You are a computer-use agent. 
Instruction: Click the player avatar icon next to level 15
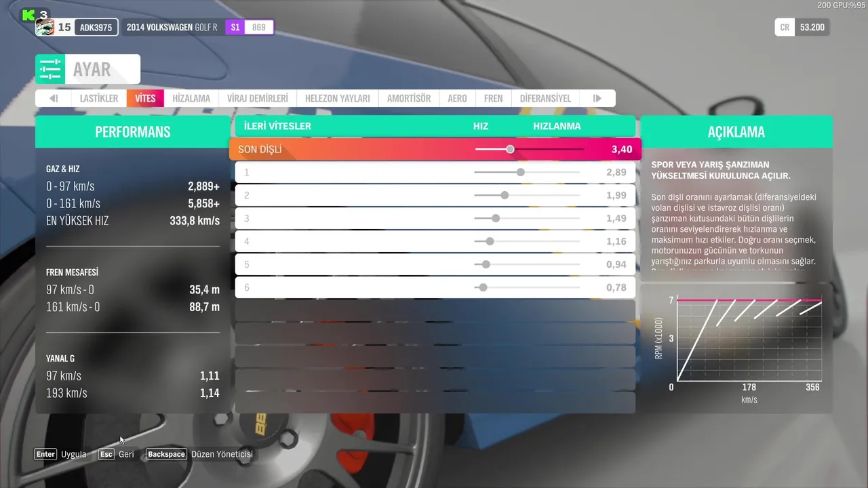tap(45, 27)
